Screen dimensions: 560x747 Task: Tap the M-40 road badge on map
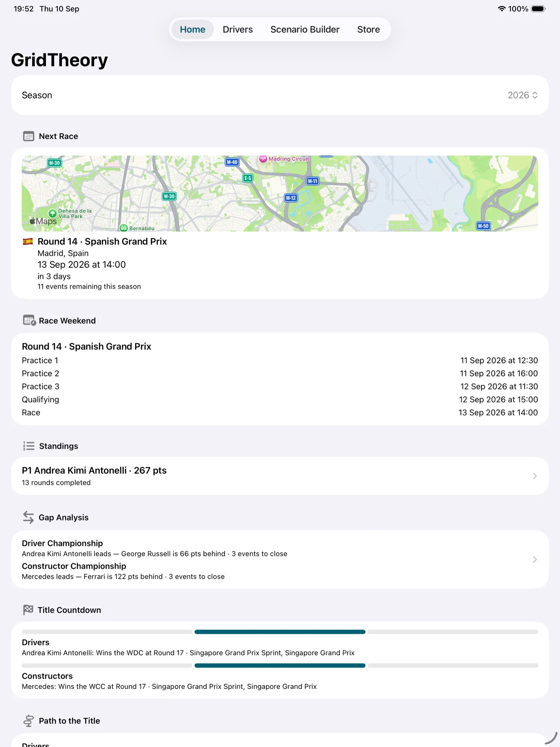pos(232,162)
